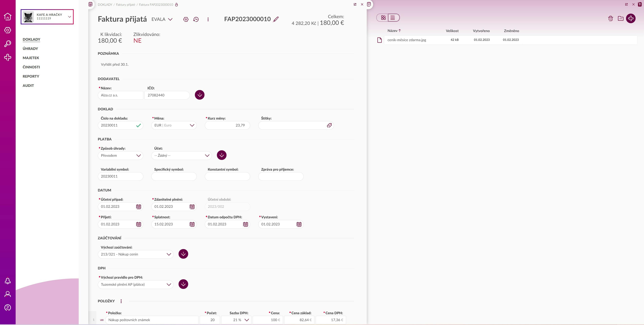Sort attachments by Vytvořeno
The image size is (644, 325).
(x=481, y=31)
